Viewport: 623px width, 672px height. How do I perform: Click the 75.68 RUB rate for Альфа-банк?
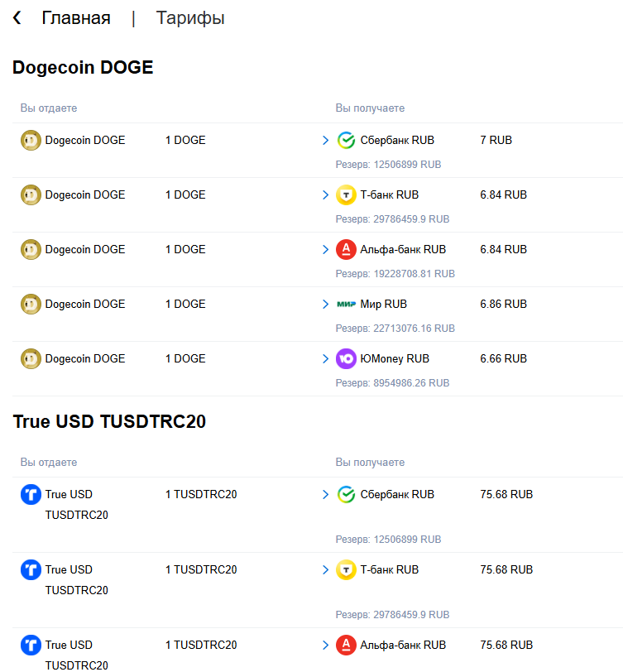[506, 645]
